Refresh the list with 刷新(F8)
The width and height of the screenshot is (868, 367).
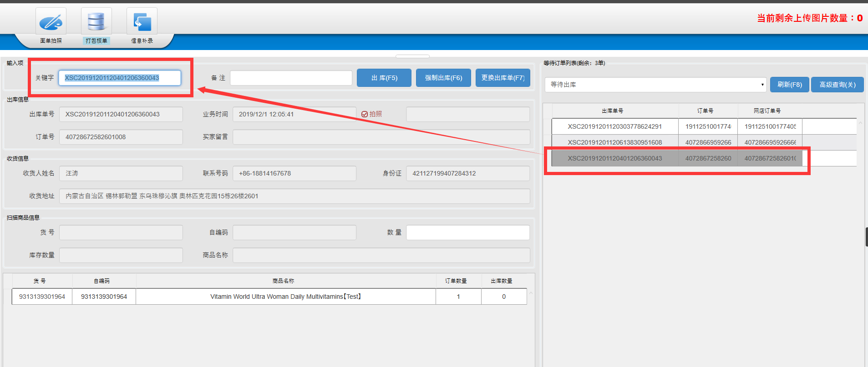789,85
